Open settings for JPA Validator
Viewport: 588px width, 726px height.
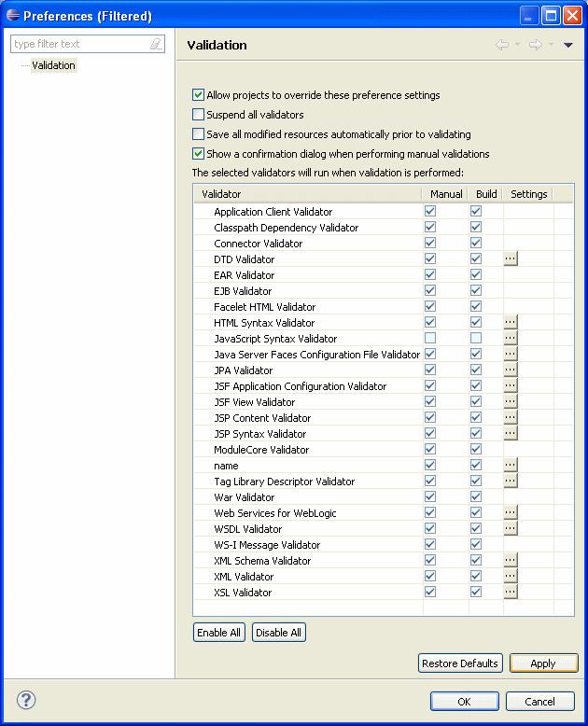511,370
